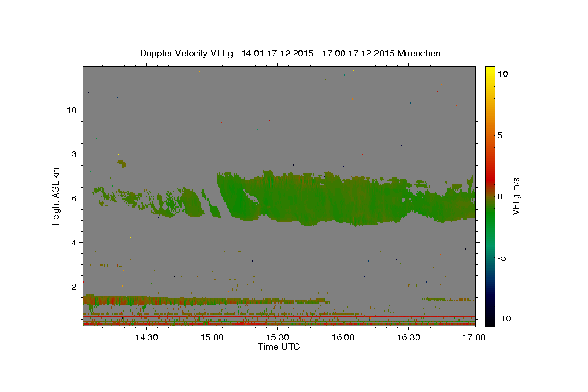Viewport: 588px width, 392px height.
Task: Click the colorbar value 10
Action: click(x=502, y=74)
